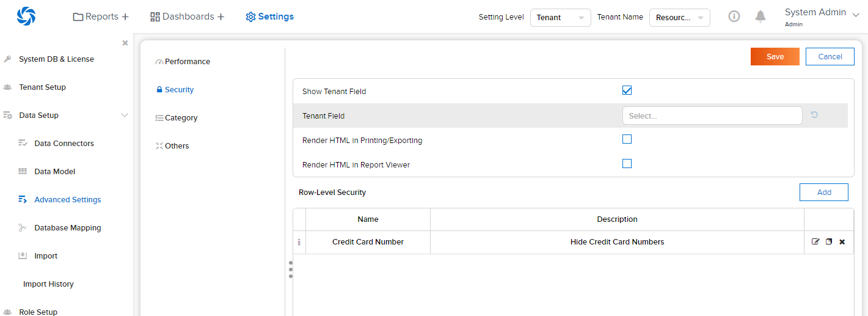This screenshot has height=316, width=868.
Task: Edit the Credit Card Number security rule
Action: pos(815,242)
